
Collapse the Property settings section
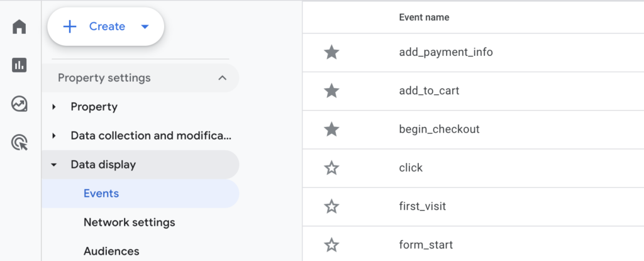(x=221, y=78)
